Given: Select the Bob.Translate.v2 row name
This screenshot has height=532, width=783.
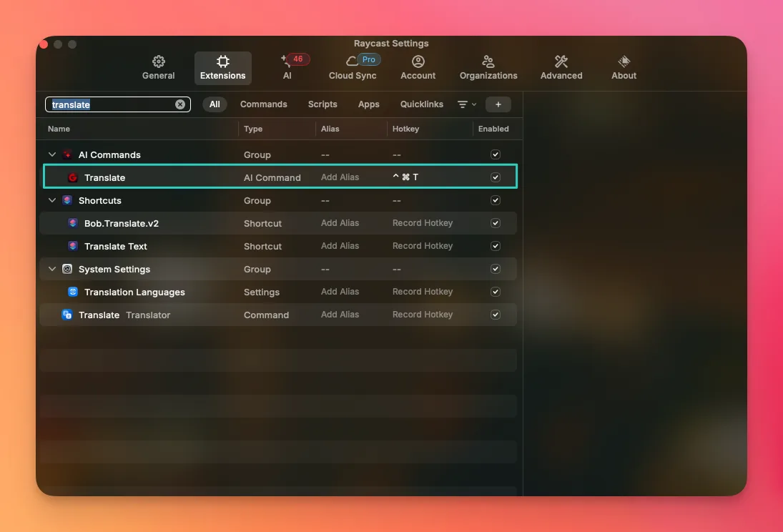Looking at the screenshot, I should (122, 223).
